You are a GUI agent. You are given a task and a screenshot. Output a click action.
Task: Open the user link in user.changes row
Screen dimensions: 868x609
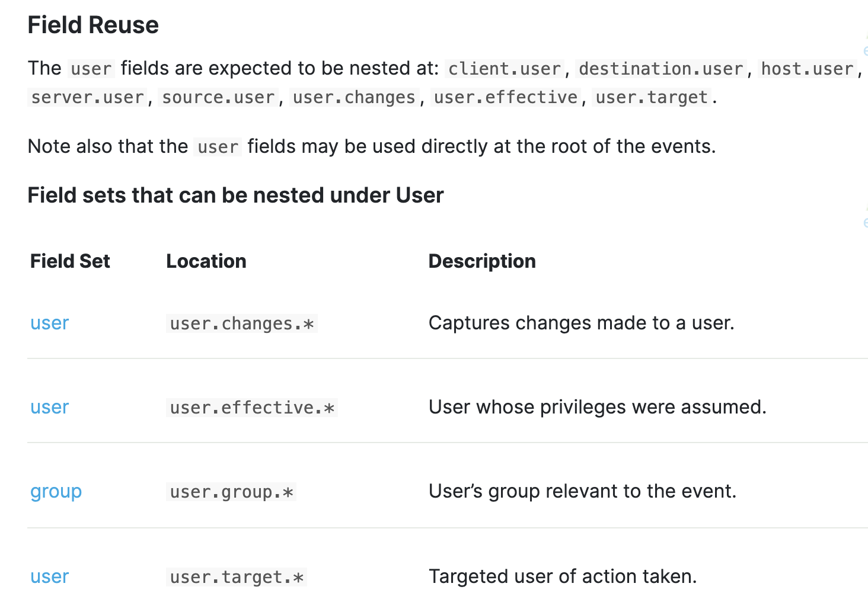[x=49, y=323]
